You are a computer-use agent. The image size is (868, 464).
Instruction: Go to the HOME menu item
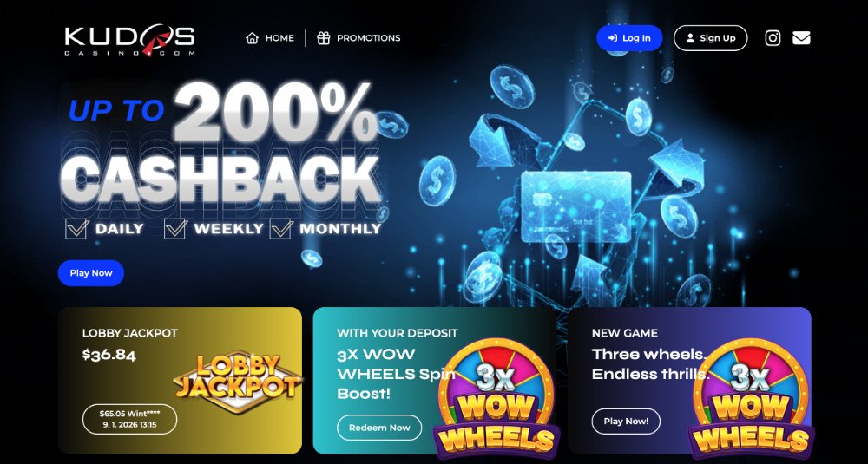click(x=270, y=38)
